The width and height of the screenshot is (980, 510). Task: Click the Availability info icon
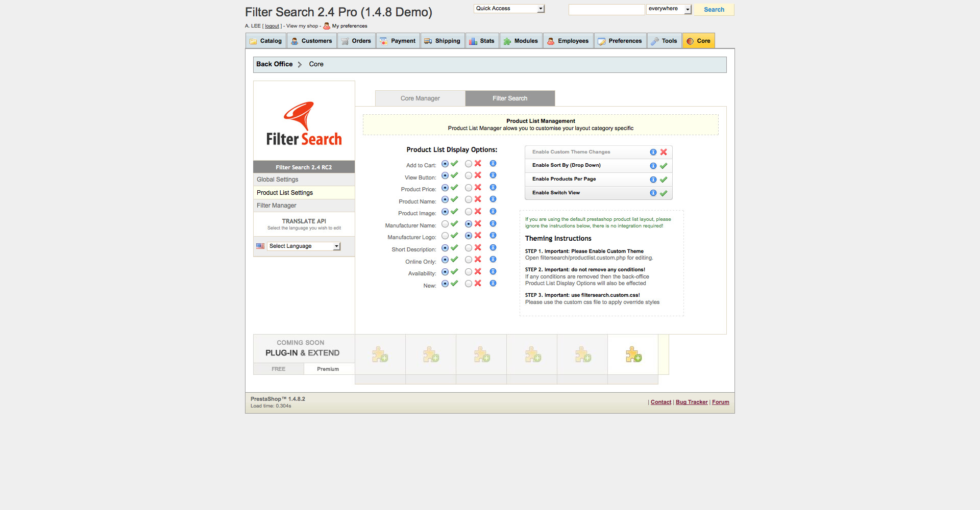(493, 272)
